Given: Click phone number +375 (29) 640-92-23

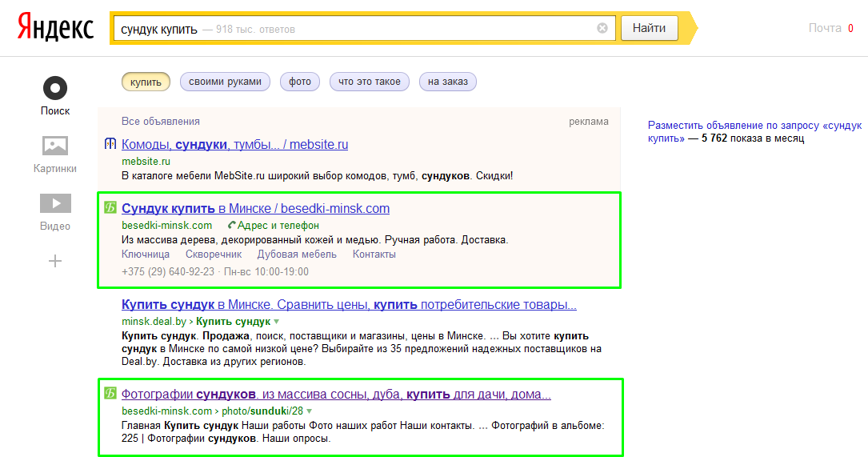Looking at the screenshot, I should [x=168, y=272].
